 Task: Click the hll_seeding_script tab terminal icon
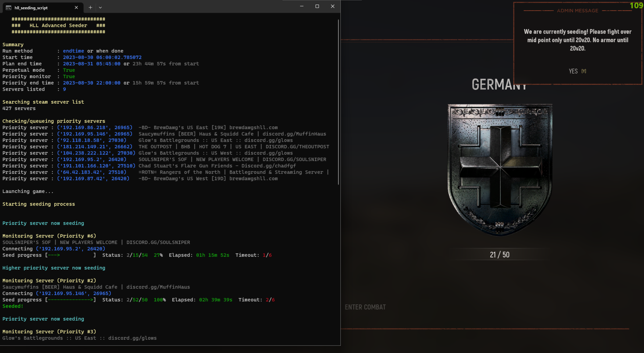(9, 8)
